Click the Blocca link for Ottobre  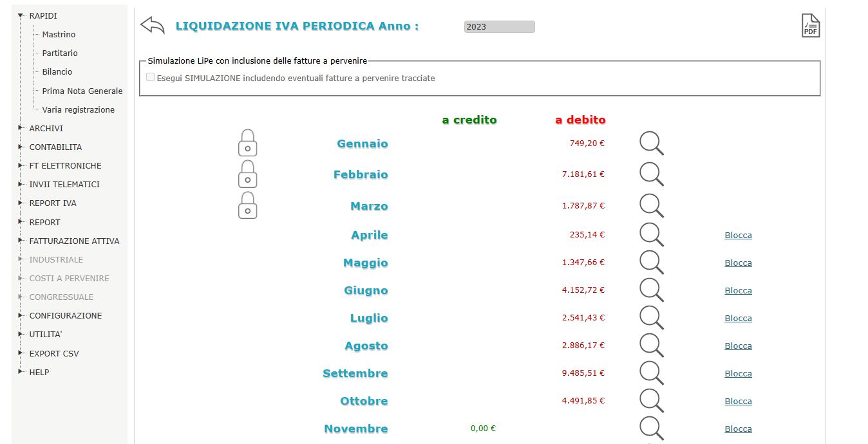click(x=738, y=401)
